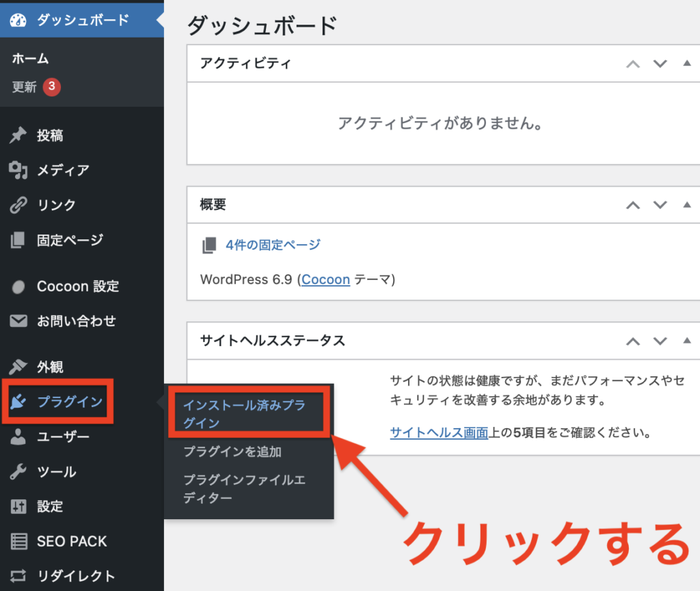Viewport: 700px width, 591px height.
Task: Click the pages icon beside 固定ページ
Action: tap(18, 240)
